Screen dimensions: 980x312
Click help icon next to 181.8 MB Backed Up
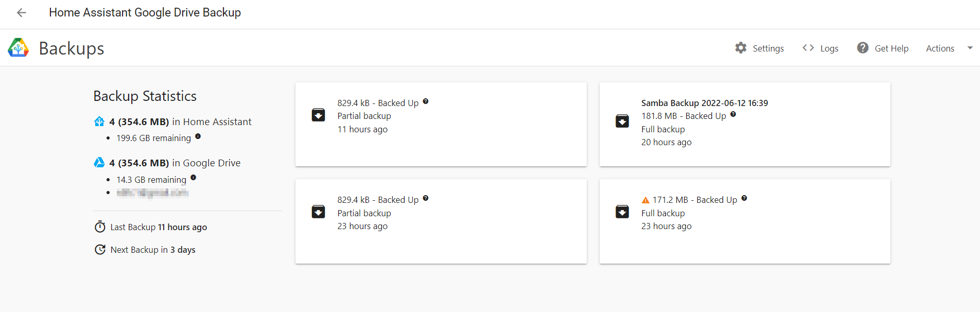[x=733, y=114]
